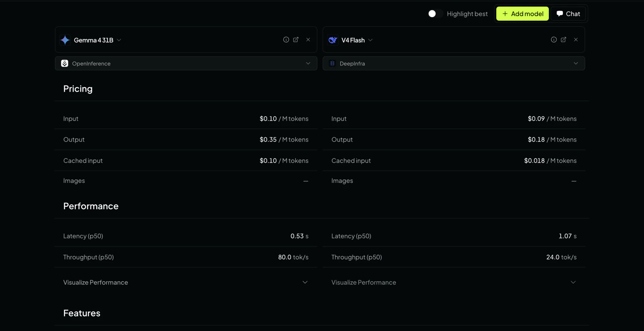
Task: Show info for V4 Flash
Action: tap(553, 40)
